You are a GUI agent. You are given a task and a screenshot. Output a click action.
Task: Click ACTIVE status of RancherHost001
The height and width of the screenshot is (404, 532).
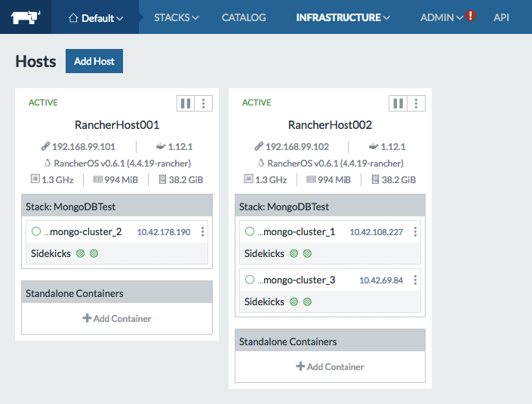point(43,103)
